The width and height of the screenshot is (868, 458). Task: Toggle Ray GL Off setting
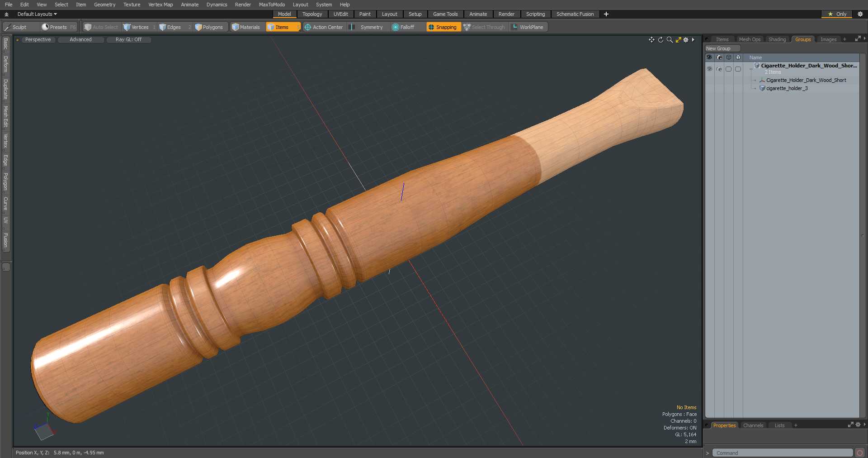tap(128, 40)
